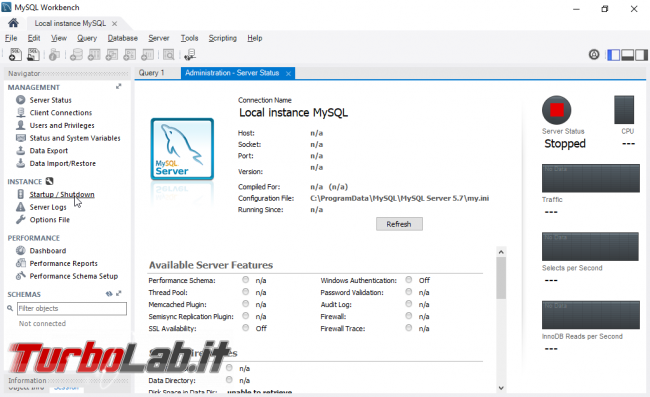650x397 pixels.
Task: Open Data Export entry
Action: click(49, 151)
